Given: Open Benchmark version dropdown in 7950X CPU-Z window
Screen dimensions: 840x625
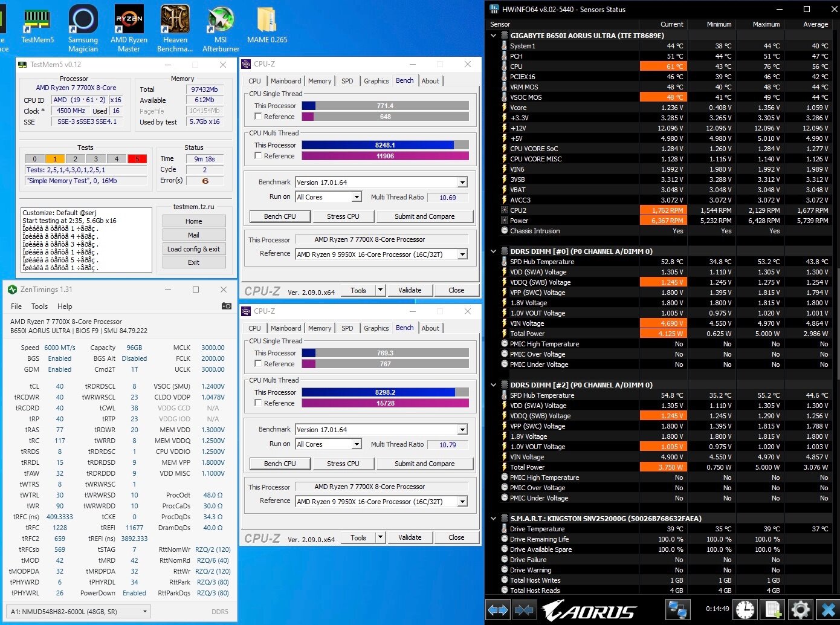Looking at the screenshot, I should click(381, 430).
